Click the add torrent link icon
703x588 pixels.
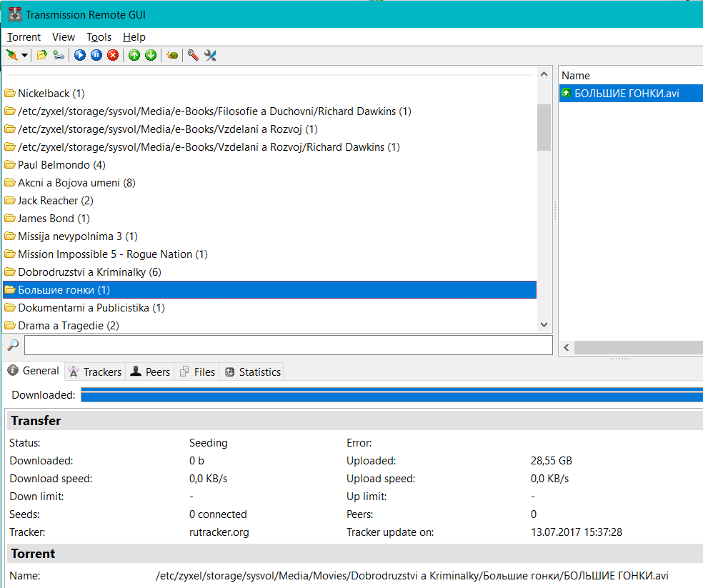[59, 55]
